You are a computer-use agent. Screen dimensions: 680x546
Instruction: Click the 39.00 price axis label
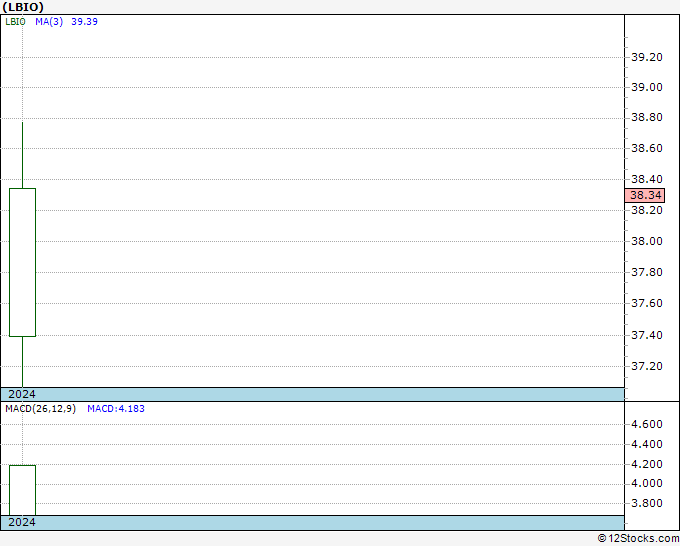coord(647,87)
